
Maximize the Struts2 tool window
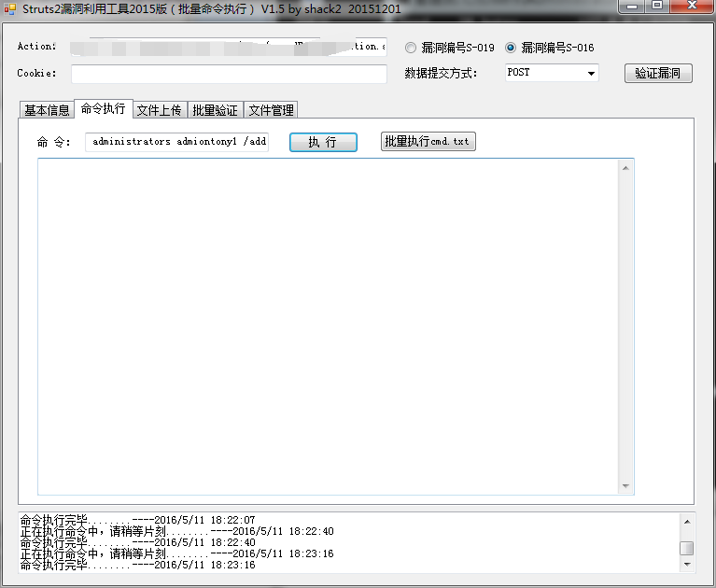click(657, 6)
